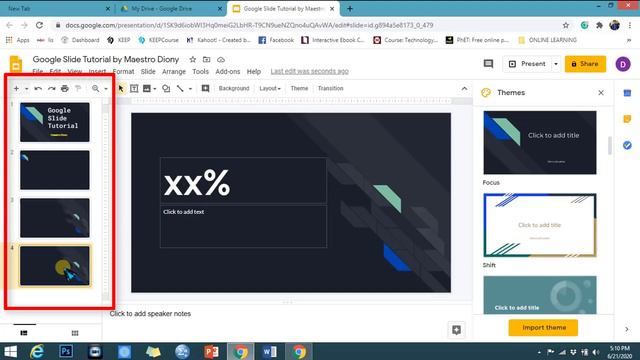This screenshot has height=360, width=640.
Task: Hide the side panel with the arrow
Action: pos(627,329)
